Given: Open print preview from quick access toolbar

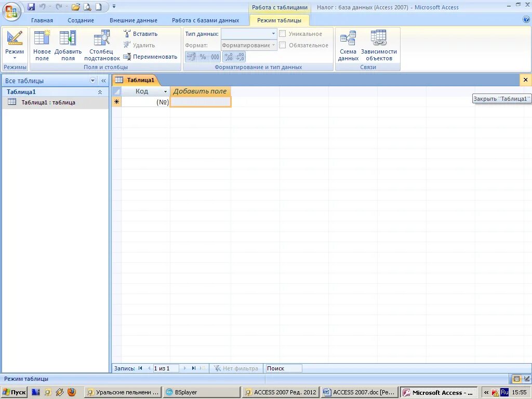Looking at the screenshot, I should point(87,6).
